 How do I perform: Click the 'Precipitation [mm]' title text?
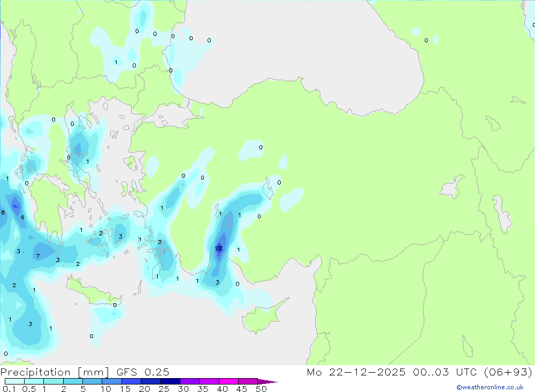[x=55, y=372]
